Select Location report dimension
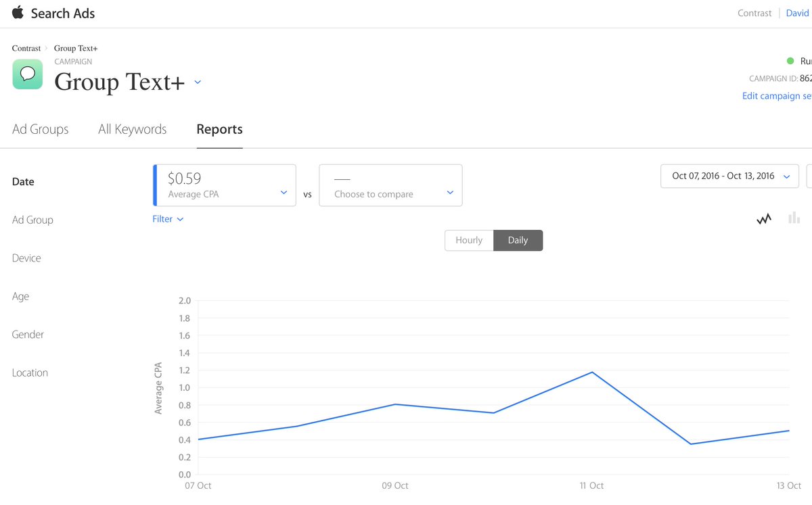 30,372
